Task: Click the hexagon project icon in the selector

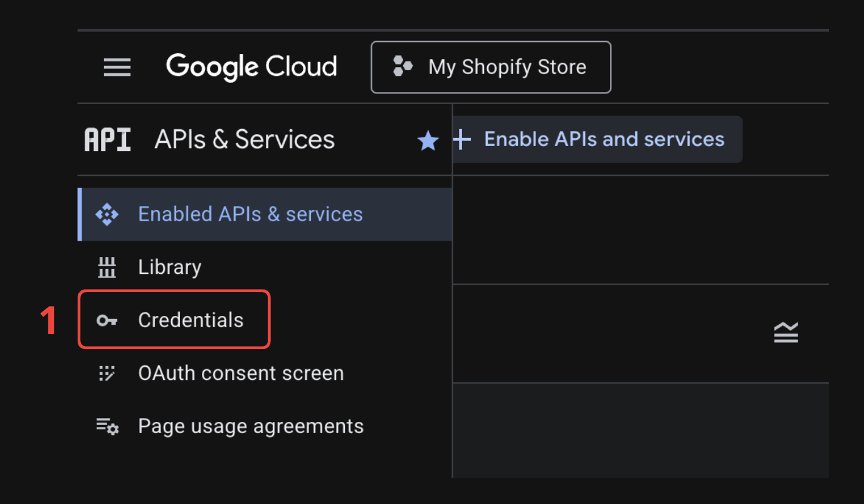Action: click(402, 66)
